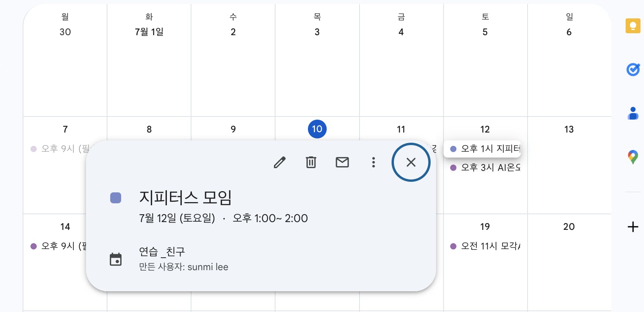The height and width of the screenshot is (312, 644).
Task: Open Google Maps in the side panel
Action: [633, 157]
